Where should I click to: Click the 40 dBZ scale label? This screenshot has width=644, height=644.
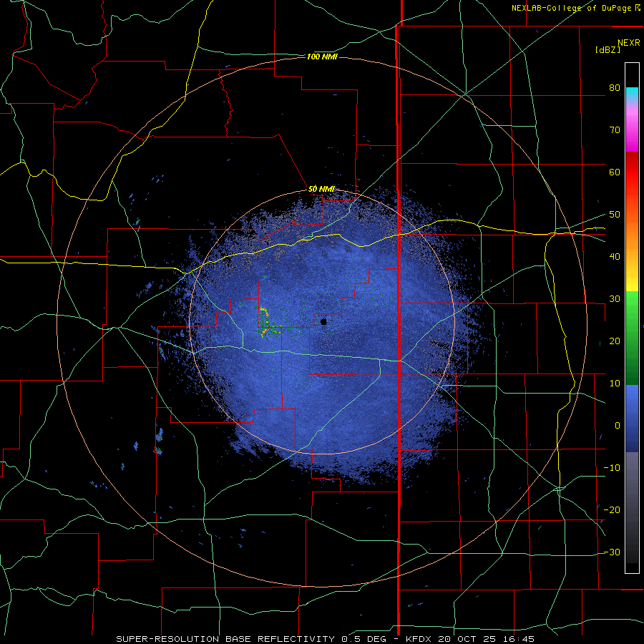pyautogui.click(x=615, y=256)
